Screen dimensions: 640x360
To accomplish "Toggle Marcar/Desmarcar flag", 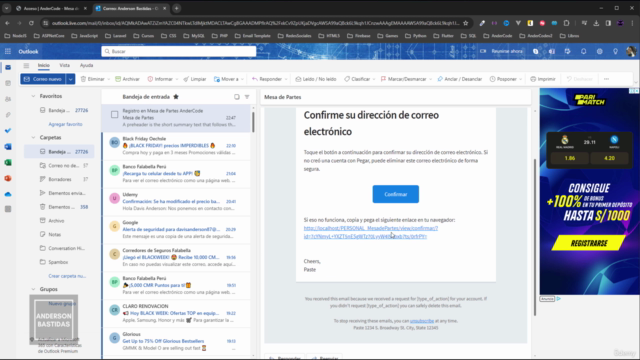I will [404, 79].
